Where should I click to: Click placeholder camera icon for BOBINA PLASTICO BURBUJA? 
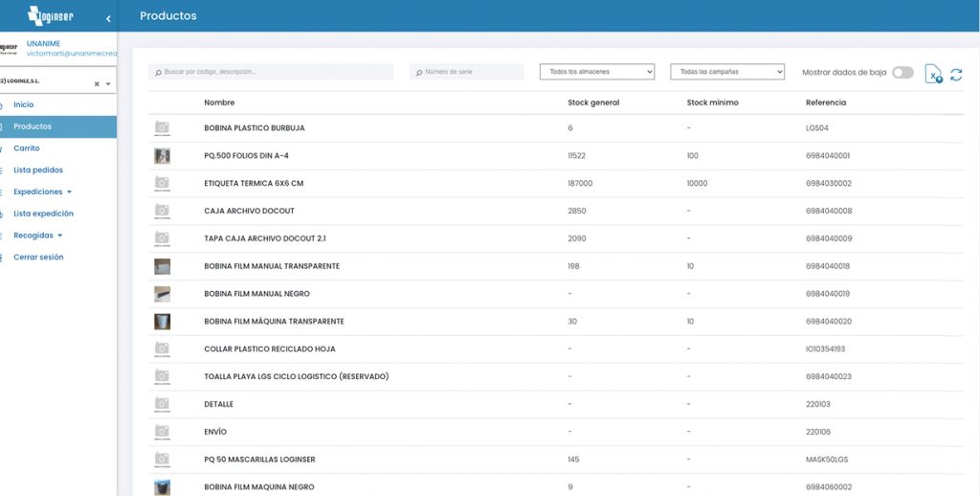162,127
